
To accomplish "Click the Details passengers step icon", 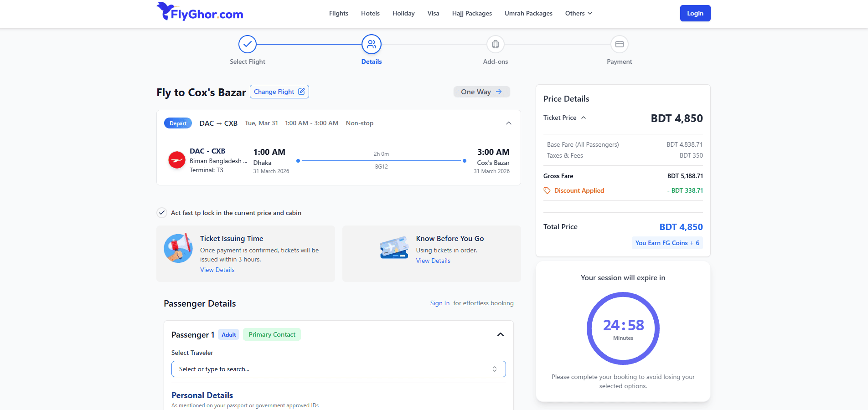I will coord(372,44).
